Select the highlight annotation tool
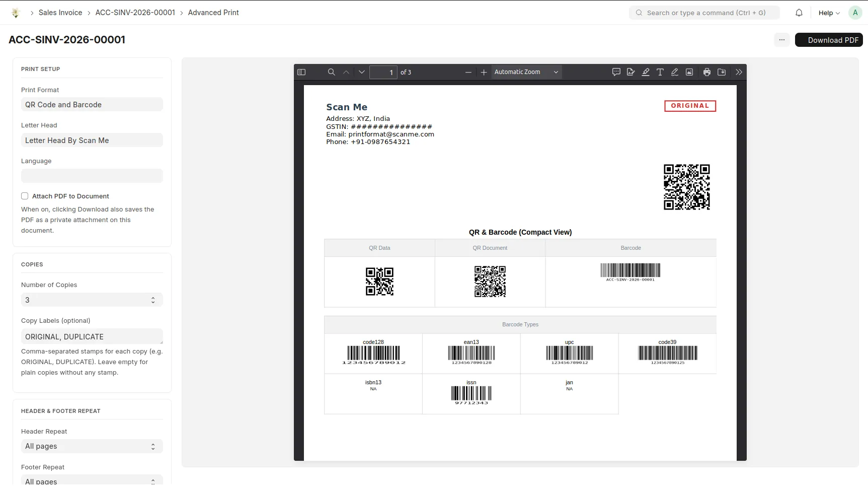This screenshot has height=488, width=868. [x=646, y=72]
